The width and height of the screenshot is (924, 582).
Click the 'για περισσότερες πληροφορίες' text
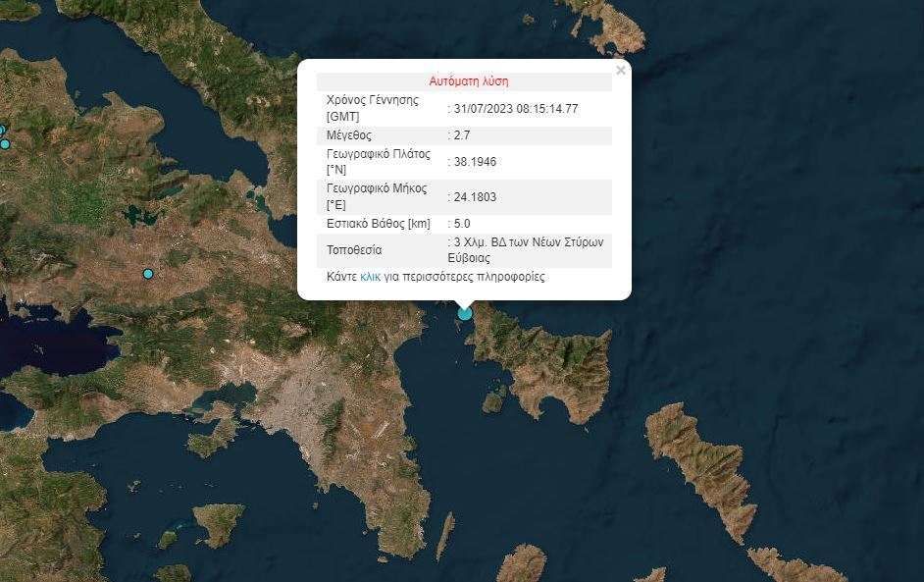[464, 277]
